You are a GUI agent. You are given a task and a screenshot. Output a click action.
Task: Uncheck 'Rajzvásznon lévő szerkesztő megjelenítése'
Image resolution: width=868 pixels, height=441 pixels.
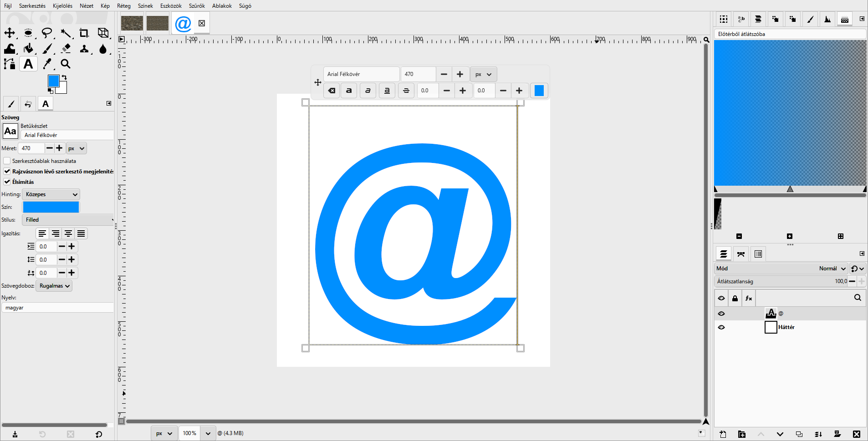[x=7, y=172]
